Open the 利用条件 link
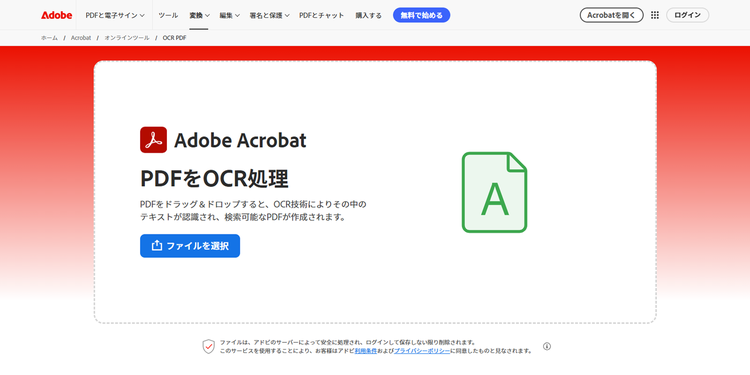The height and width of the screenshot is (375, 750). [x=365, y=351]
